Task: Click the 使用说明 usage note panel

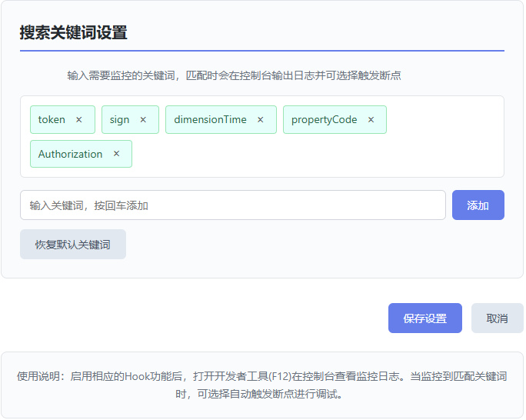Action: (x=262, y=385)
